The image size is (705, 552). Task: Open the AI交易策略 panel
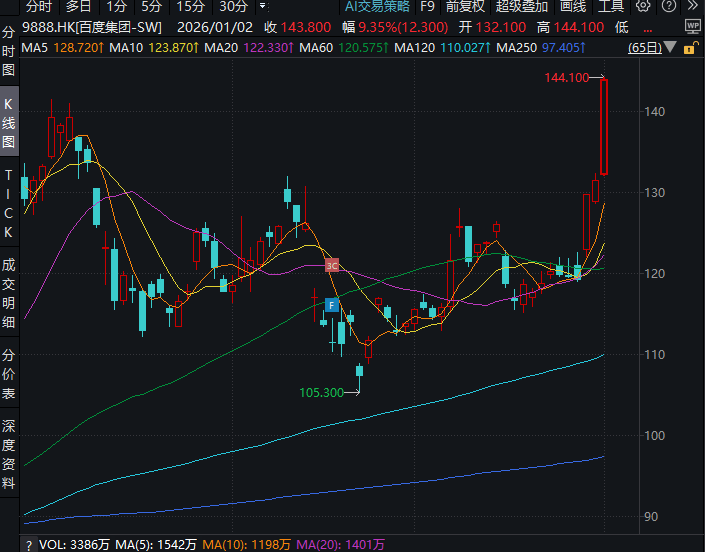click(376, 6)
